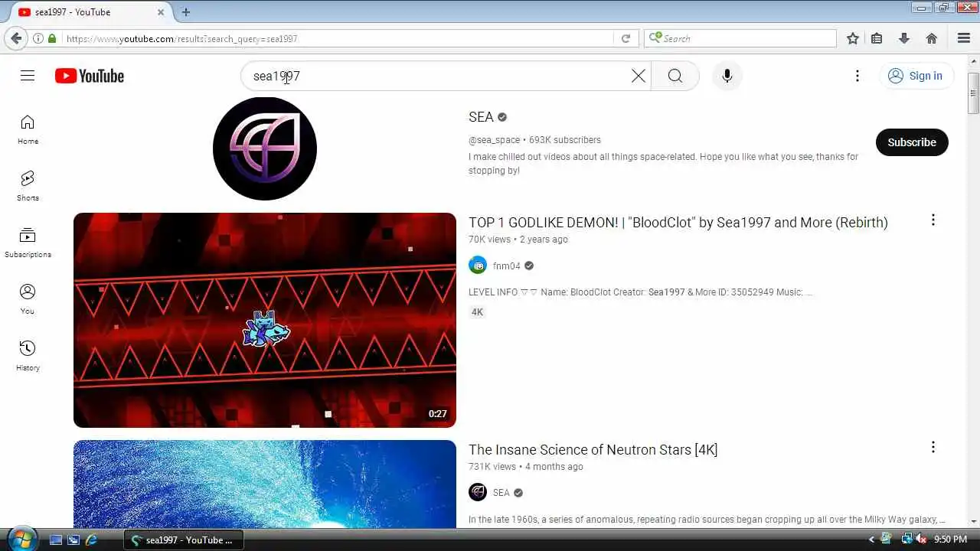The height and width of the screenshot is (551, 980).
Task: Open Shorts from the sidebar
Action: click(28, 186)
